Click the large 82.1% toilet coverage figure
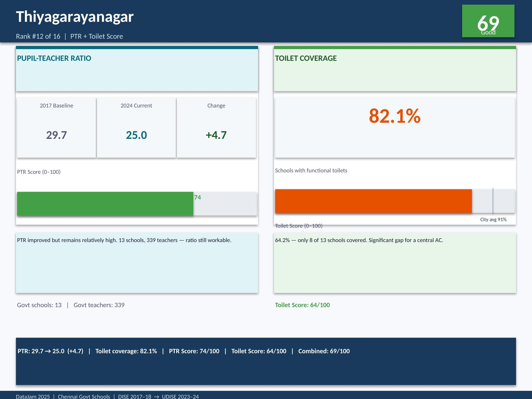 (x=395, y=116)
